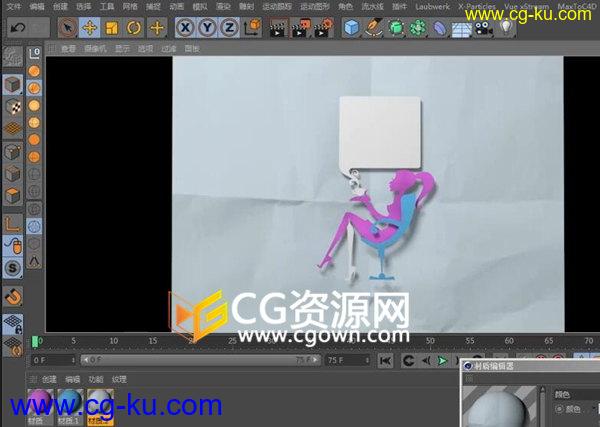Click the start frame 0 F field stepper
This screenshot has height=427, width=600.
coord(73,360)
